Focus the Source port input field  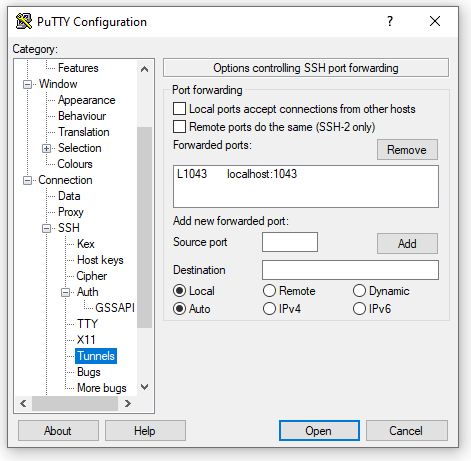(290, 242)
